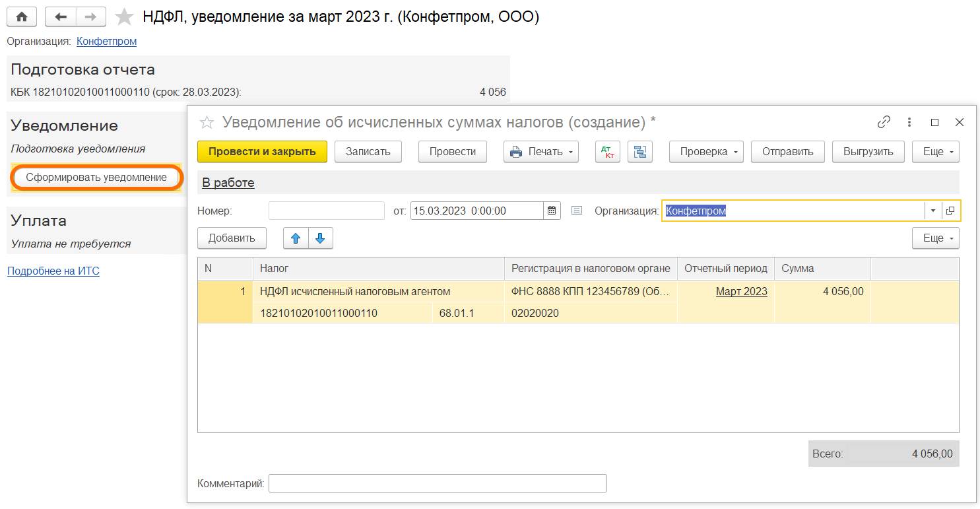Go forward with the right arrow

(x=91, y=17)
